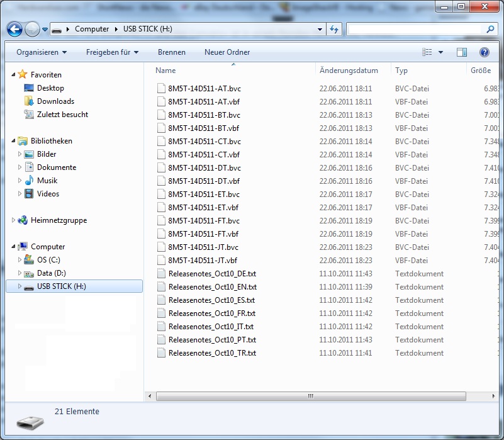Click the Brennen toolbar item

tap(171, 52)
